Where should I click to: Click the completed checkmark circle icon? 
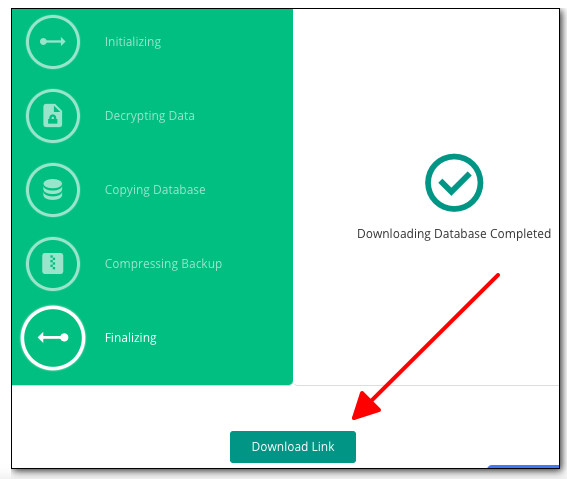pos(454,183)
